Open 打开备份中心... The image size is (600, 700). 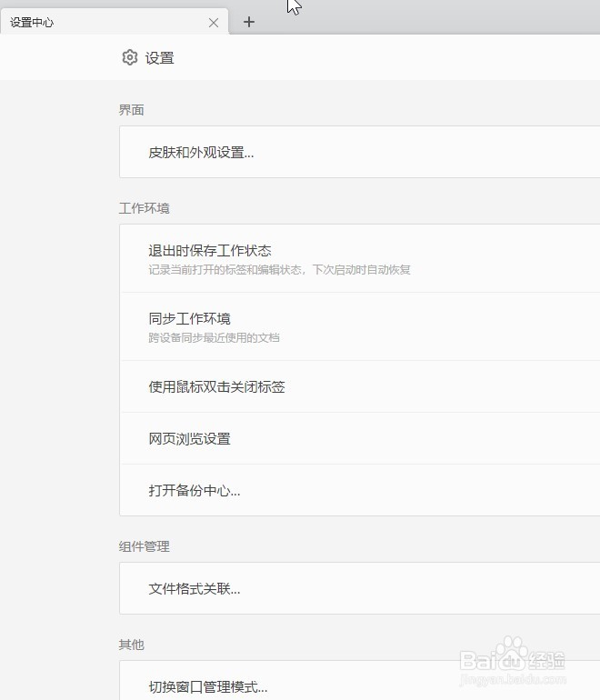coord(359,490)
